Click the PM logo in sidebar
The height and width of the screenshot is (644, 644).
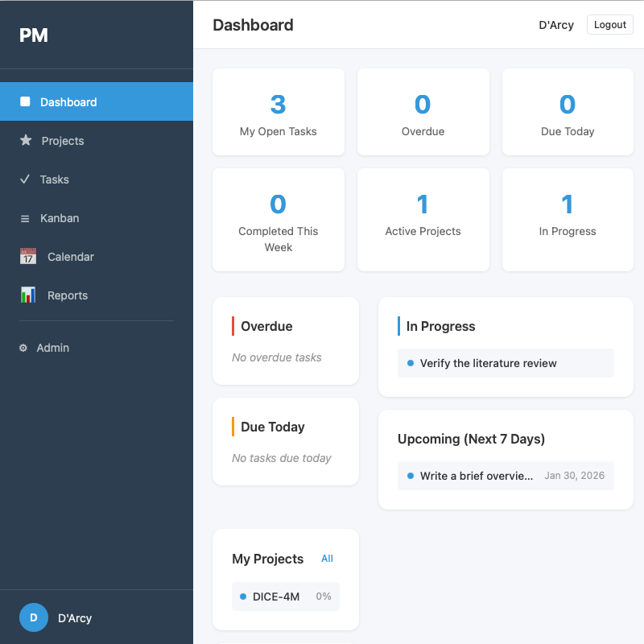34,35
